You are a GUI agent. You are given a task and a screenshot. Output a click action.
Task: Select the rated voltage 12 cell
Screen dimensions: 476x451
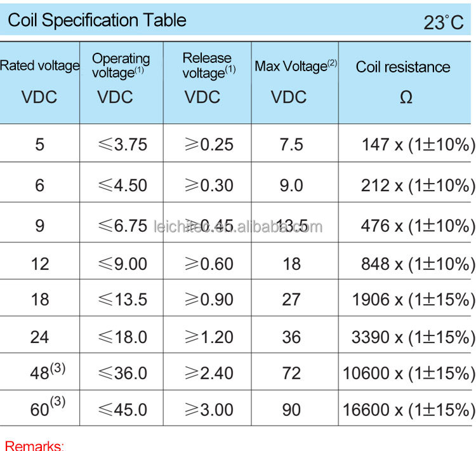pyautogui.click(x=40, y=264)
